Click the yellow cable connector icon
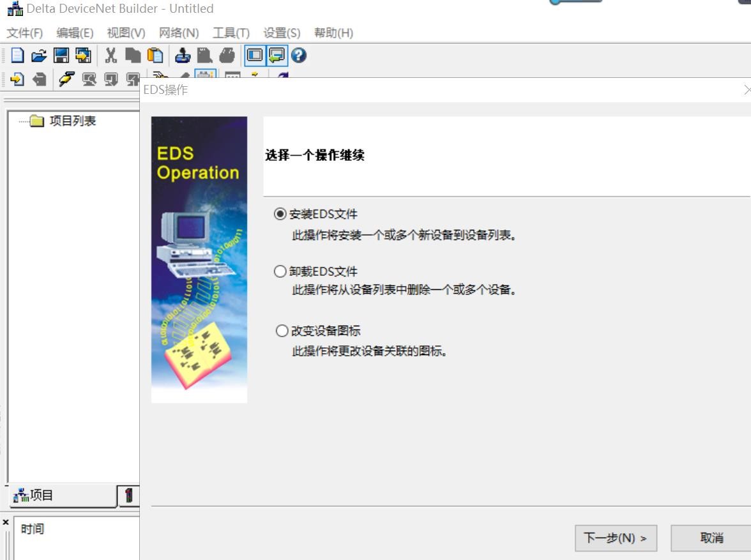This screenshot has width=751, height=560. click(66, 79)
